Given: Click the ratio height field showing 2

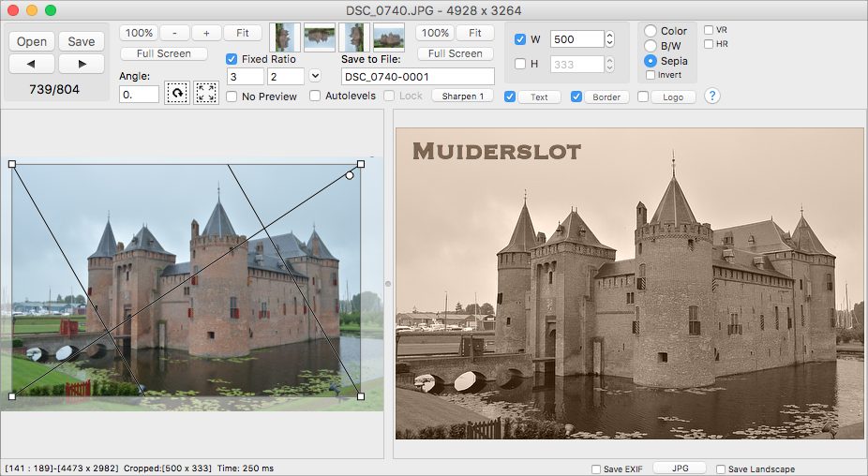Looking at the screenshot, I should [286, 77].
